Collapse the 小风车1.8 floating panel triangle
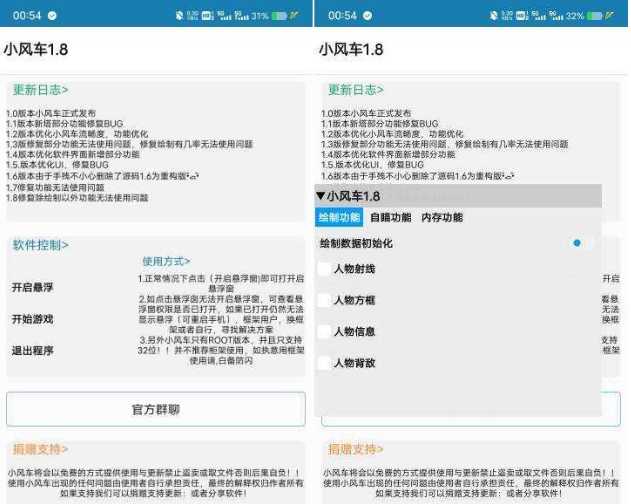The width and height of the screenshot is (631, 504). pos(321,196)
